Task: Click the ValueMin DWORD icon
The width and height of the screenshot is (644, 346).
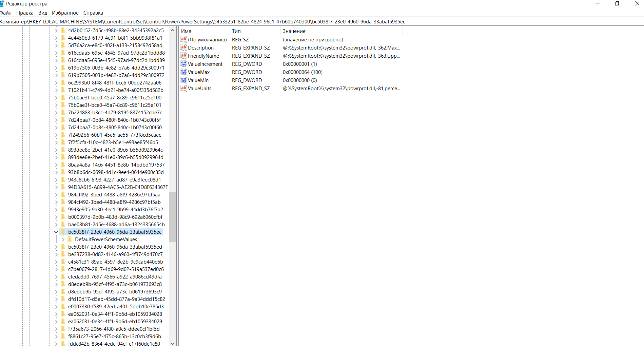Action: pos(184,80)
